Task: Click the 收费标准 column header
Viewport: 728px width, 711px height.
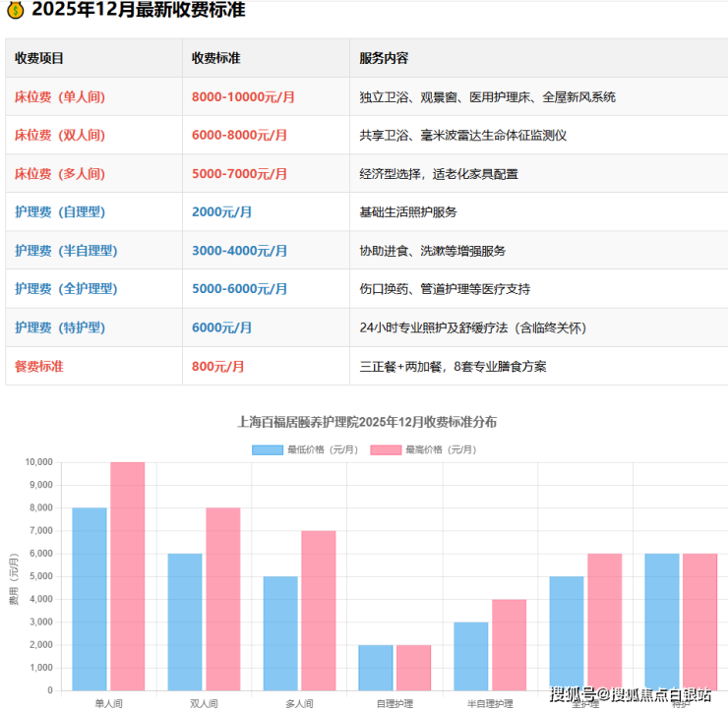Action: pyautogui.click(x=216, y=59)
